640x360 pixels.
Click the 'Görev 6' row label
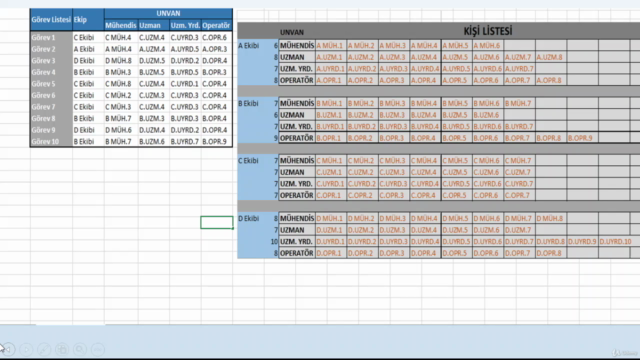coord(51,95)
